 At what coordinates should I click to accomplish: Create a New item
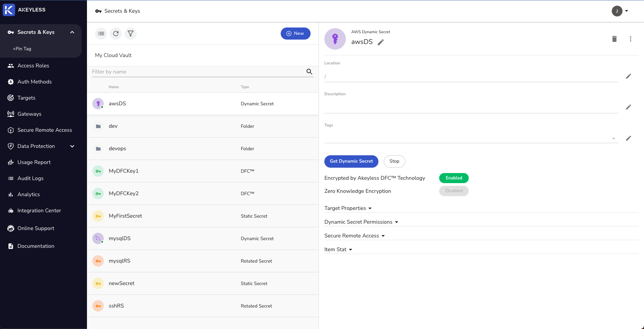click(295, 34)
